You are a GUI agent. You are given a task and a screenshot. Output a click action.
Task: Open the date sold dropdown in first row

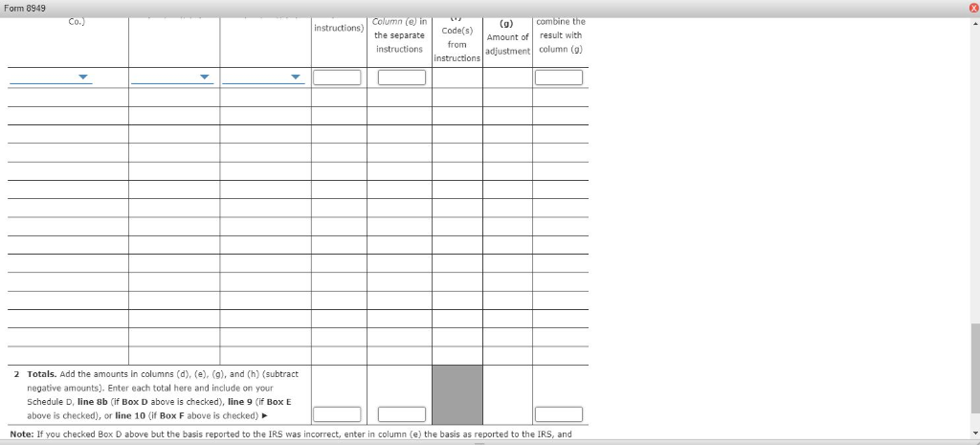pyautogui.click(x=263, y=78)
